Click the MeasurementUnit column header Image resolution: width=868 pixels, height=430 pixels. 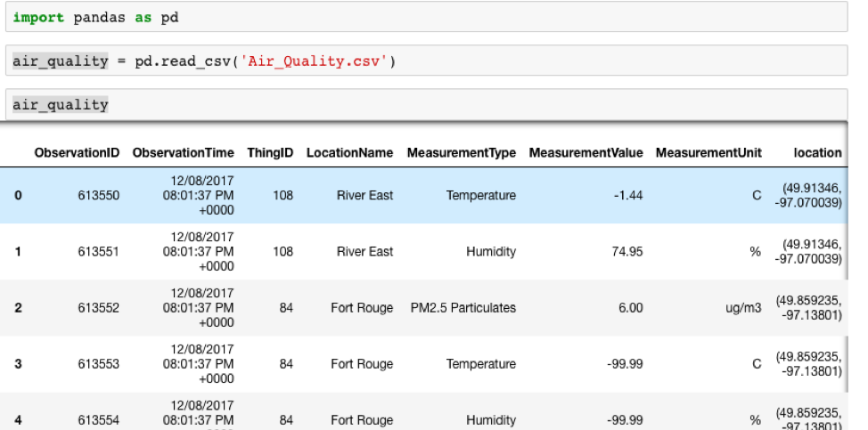coord(708,152)
